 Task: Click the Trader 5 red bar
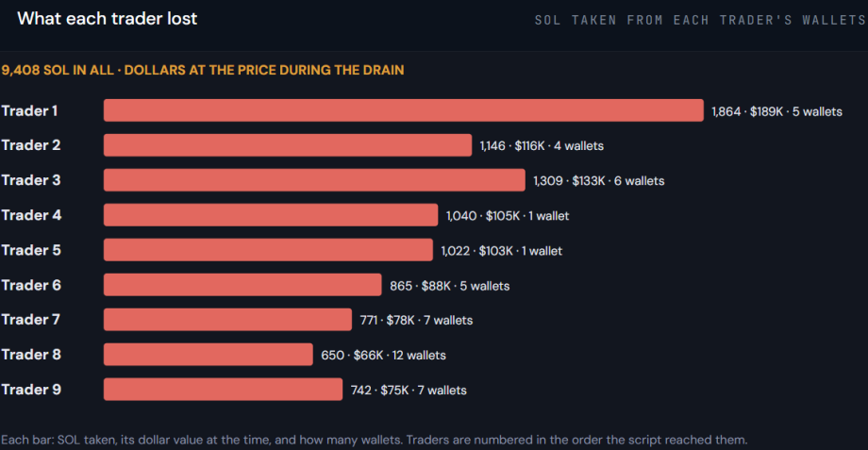268,250
